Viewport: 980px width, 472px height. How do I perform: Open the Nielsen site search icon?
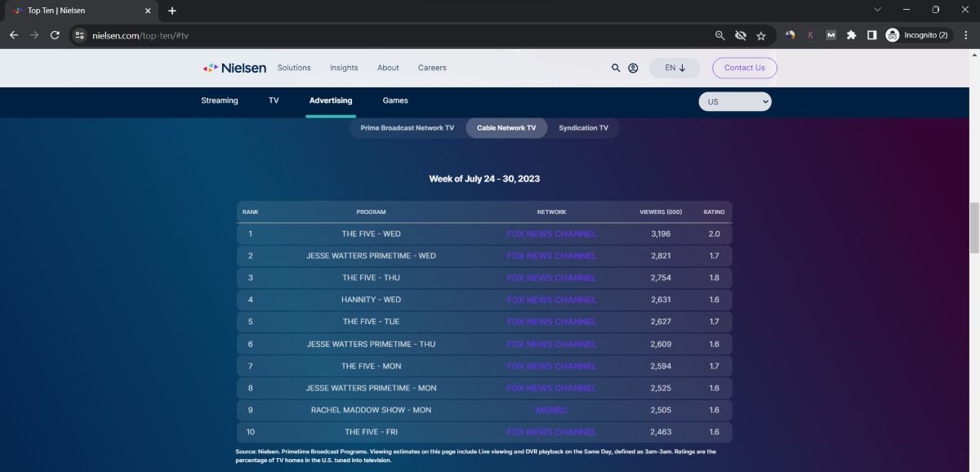[616, 68]
